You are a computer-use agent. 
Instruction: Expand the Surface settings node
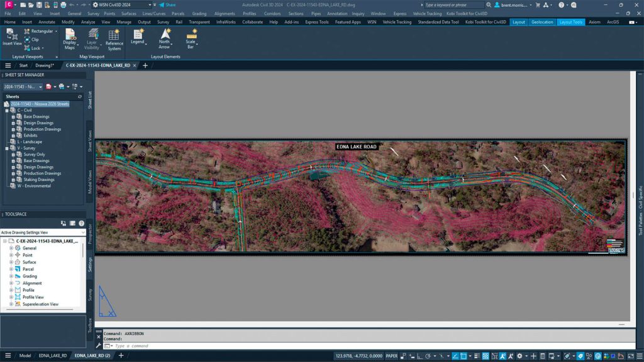(x=11, y=262)
